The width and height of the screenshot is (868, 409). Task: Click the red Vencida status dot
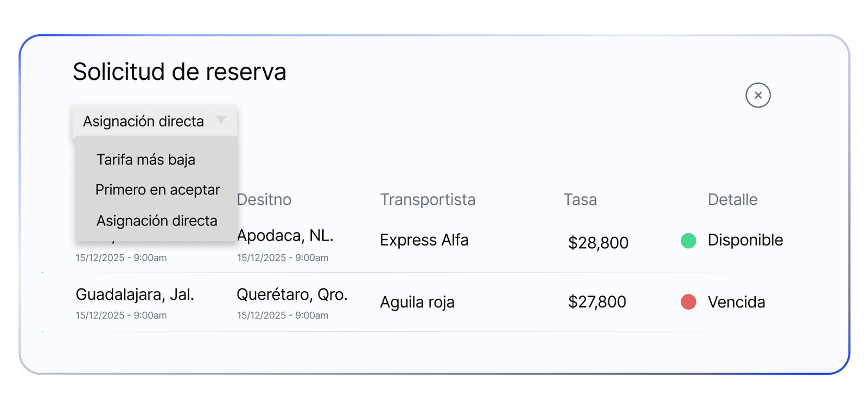click(688, 301)
